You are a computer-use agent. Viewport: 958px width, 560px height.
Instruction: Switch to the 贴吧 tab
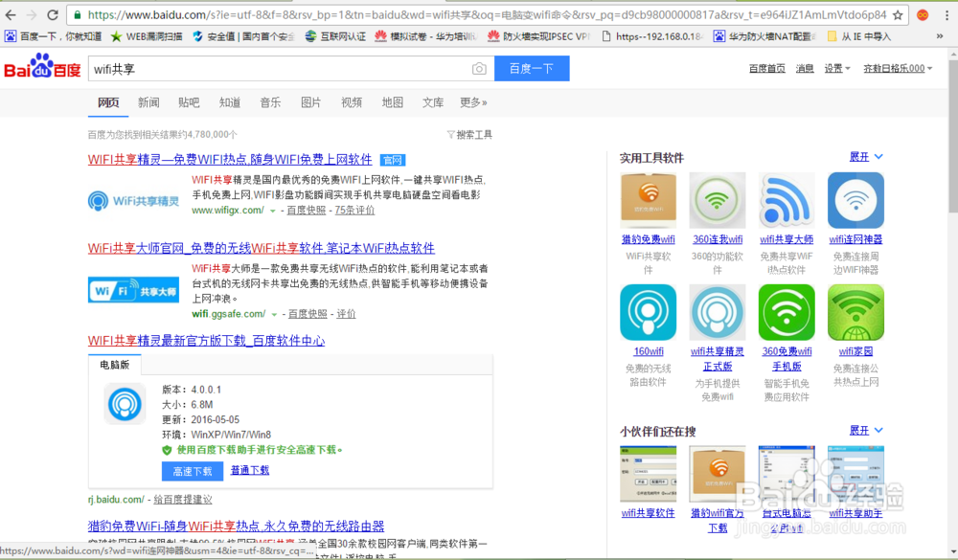189,102
